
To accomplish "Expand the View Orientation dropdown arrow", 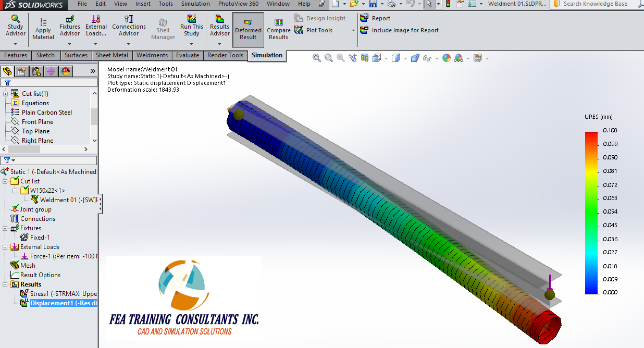I will (x=386, y=58).
